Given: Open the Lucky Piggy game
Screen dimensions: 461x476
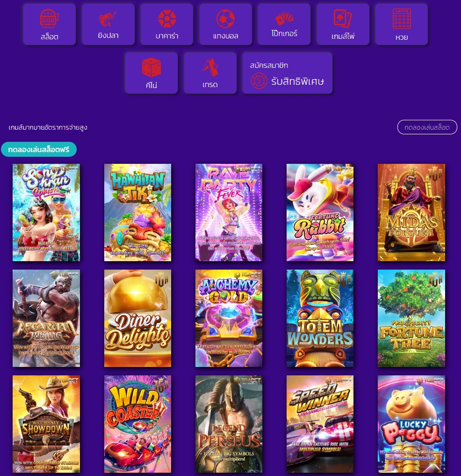Looking at the screenshot, I should click(411, 424).
